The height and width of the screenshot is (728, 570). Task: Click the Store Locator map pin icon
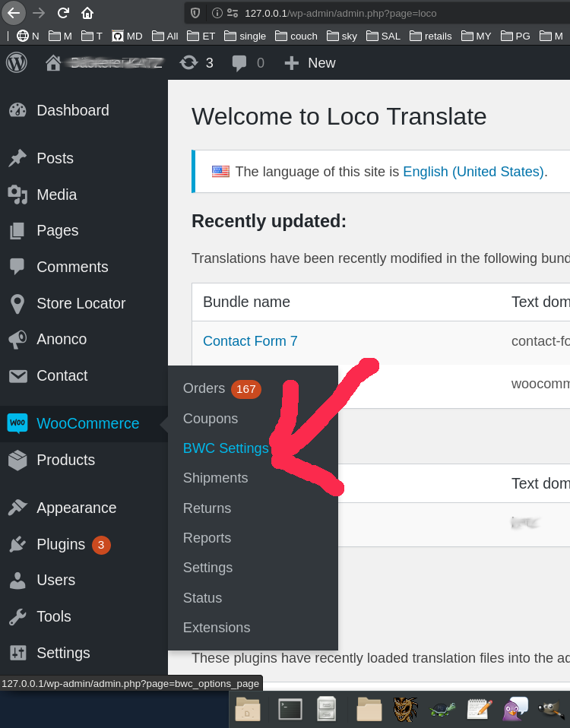17,304
